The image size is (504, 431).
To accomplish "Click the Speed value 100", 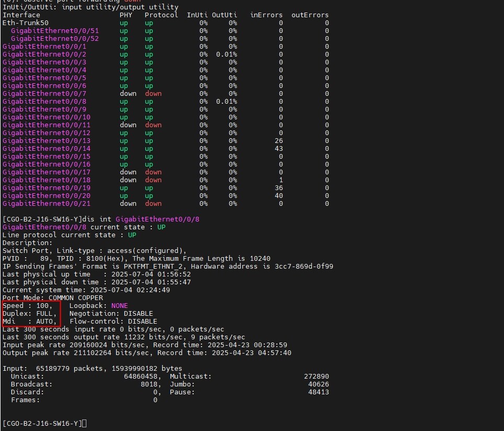I will pyautogui.click(x=42, y=305).
